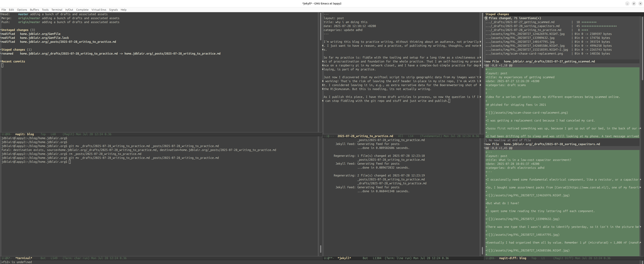
Task: Click the jekyll window scrollbar thumb
Action: tap(482, 251)
